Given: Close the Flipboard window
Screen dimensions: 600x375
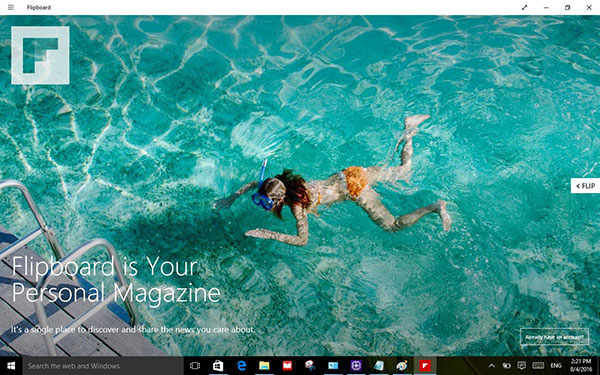Looking at the screenshot, I should coord(589,7).
